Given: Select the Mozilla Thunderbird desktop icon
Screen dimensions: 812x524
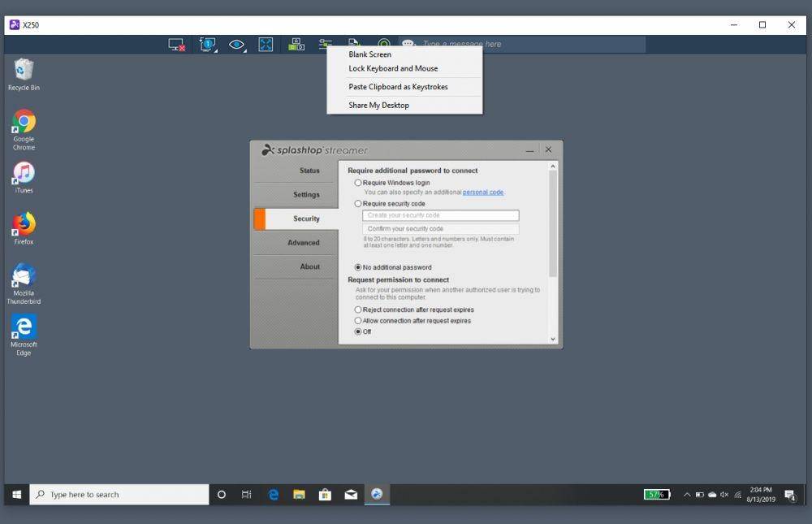Looking at the screenshot, I should pyautogui.click(x=24, y=284).
